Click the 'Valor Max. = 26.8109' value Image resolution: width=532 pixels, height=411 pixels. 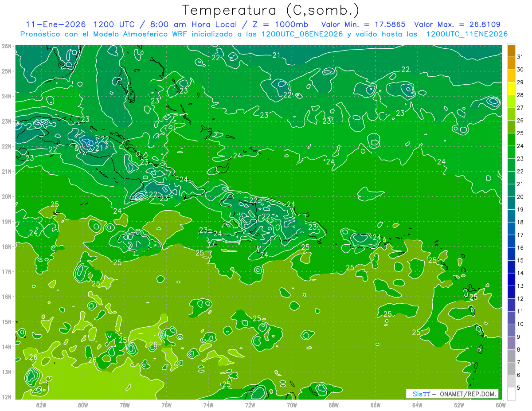[x=458, y=24]
